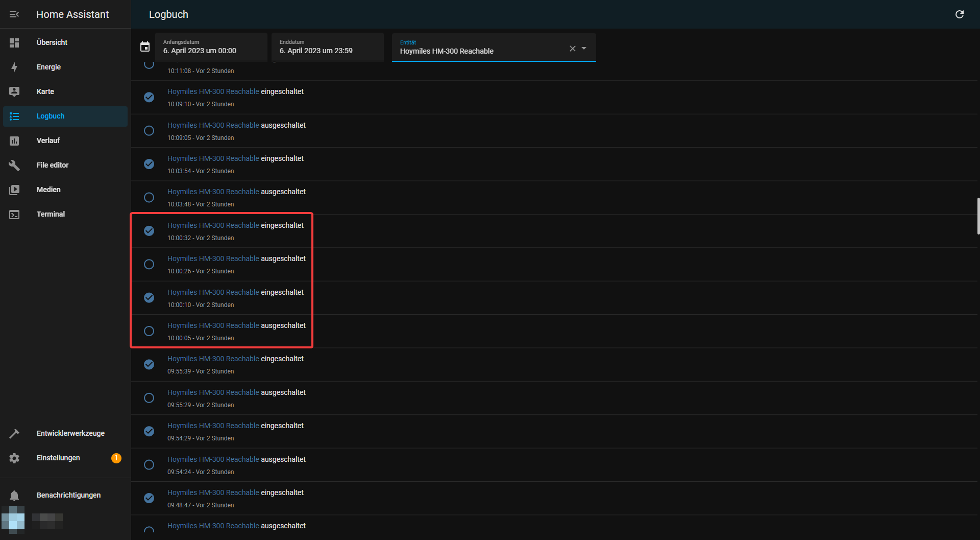Collapse the sidebar with the hamburger icon
980x540 pixels.
pyautogui.click(x=14, y=14)
